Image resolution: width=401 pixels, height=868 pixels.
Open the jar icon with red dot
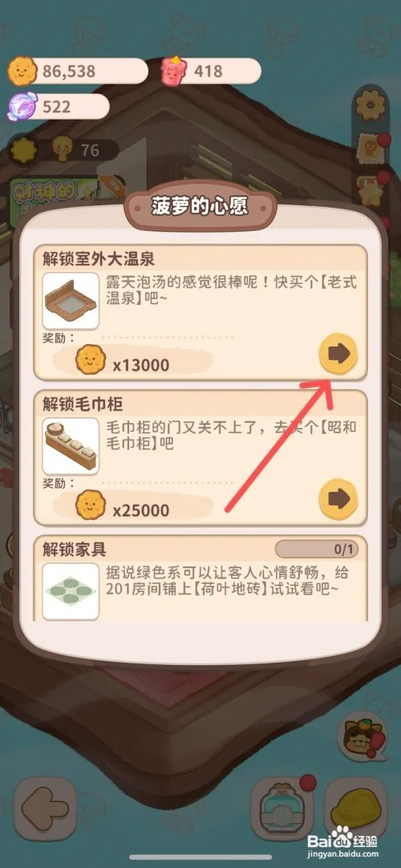(x=282, y=809)
